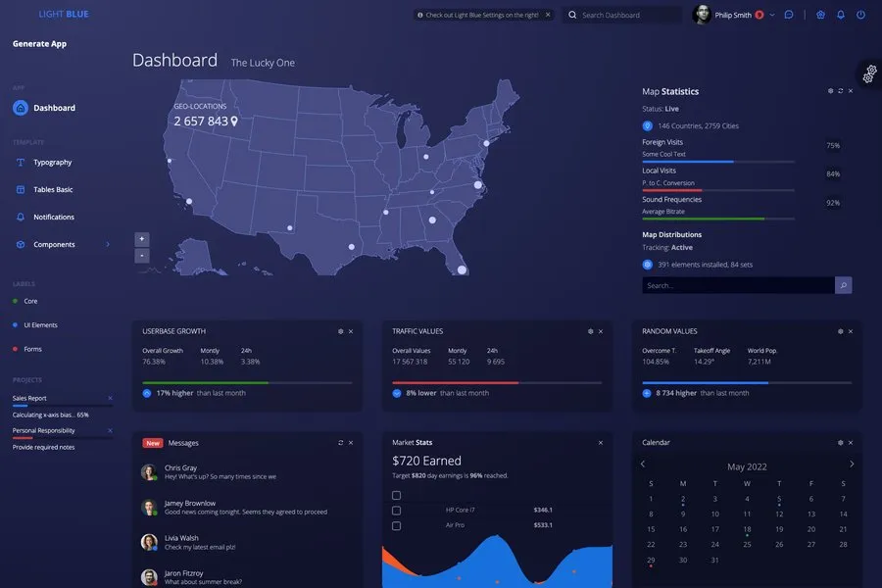Zoom in the map with plus button

point(142,238)
